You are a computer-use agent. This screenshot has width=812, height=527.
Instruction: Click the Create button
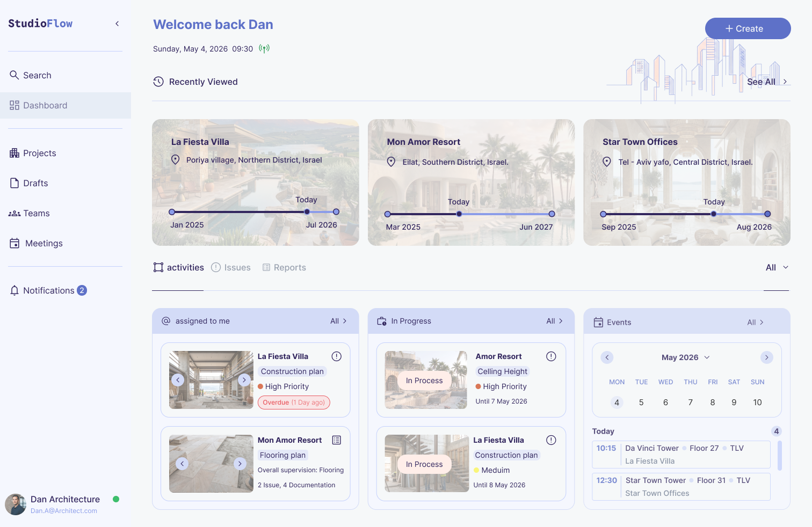point(748,28)
